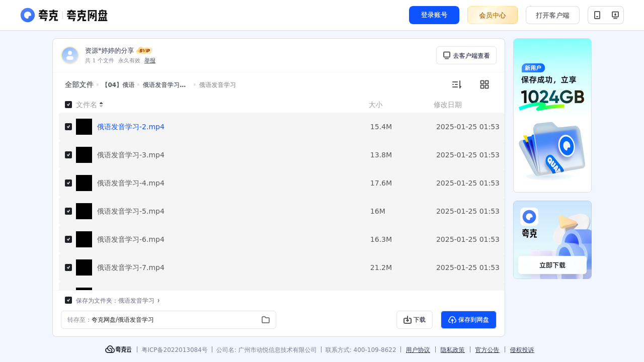The height and width of the screenshot is (362, 644).
Task: Click 保存到网盘 button
Action: click(x=468, y=320)
